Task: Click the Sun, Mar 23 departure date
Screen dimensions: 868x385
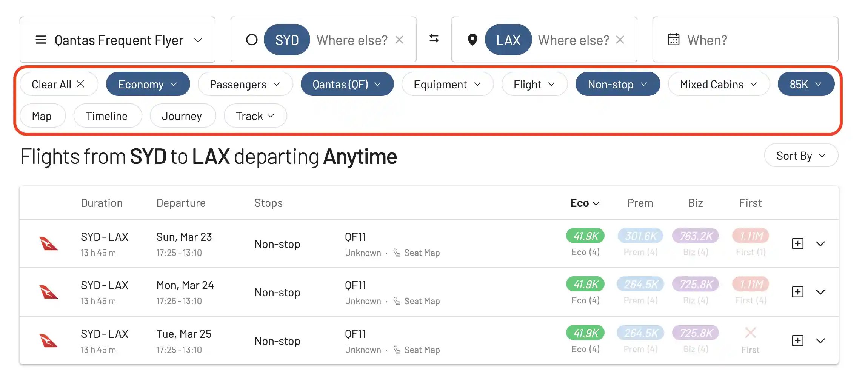Action: pyautogui.click(x=184, y=237)
